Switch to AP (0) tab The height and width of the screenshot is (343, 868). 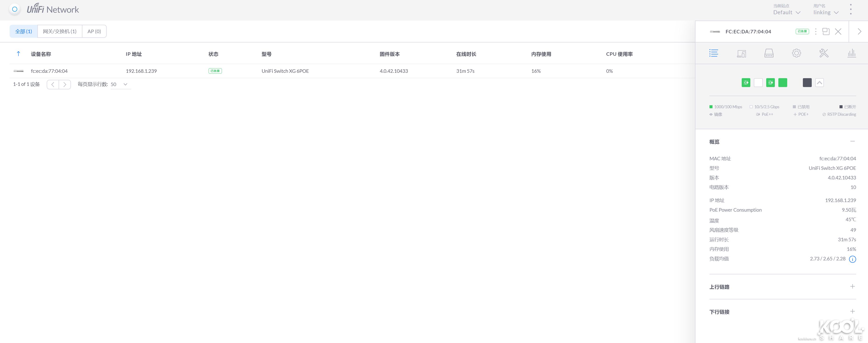[94, 31]
